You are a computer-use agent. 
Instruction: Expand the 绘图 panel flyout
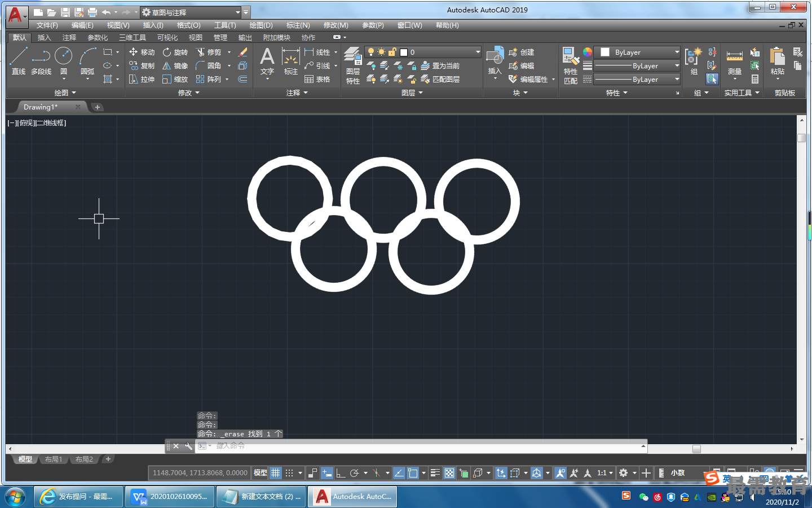tap(65, 93)
